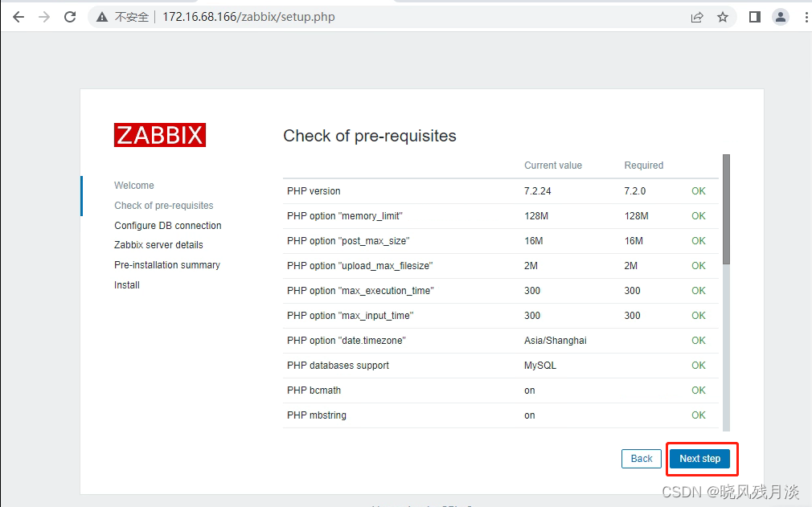Click the PHP version row label
The image size is (812, 507).
(314, 191)
